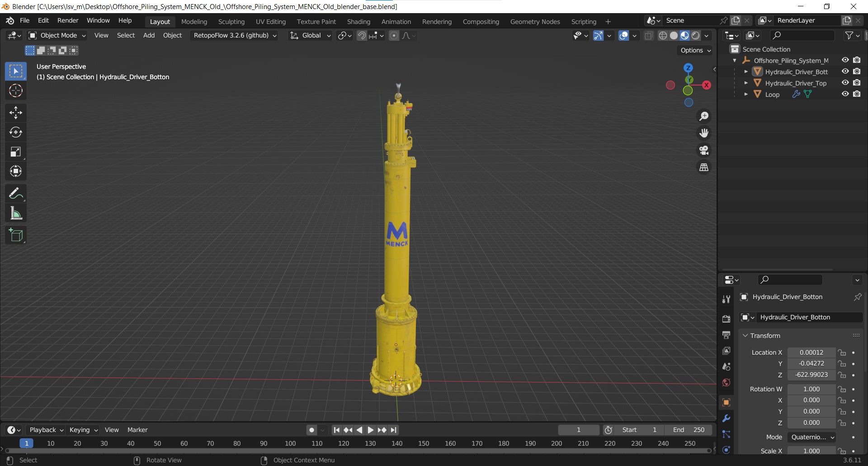
Task: Open the Object Mode dropdown
Action: (x=57, y=35)
